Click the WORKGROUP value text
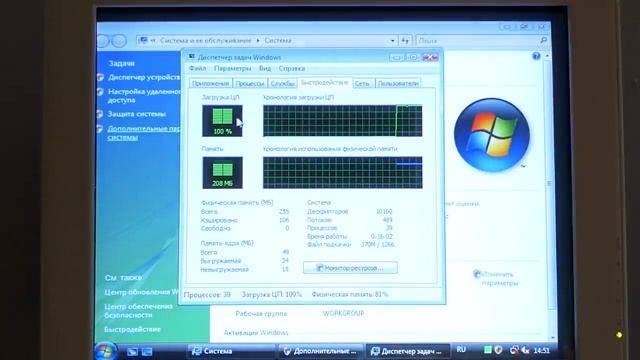 tap(343, 313)
